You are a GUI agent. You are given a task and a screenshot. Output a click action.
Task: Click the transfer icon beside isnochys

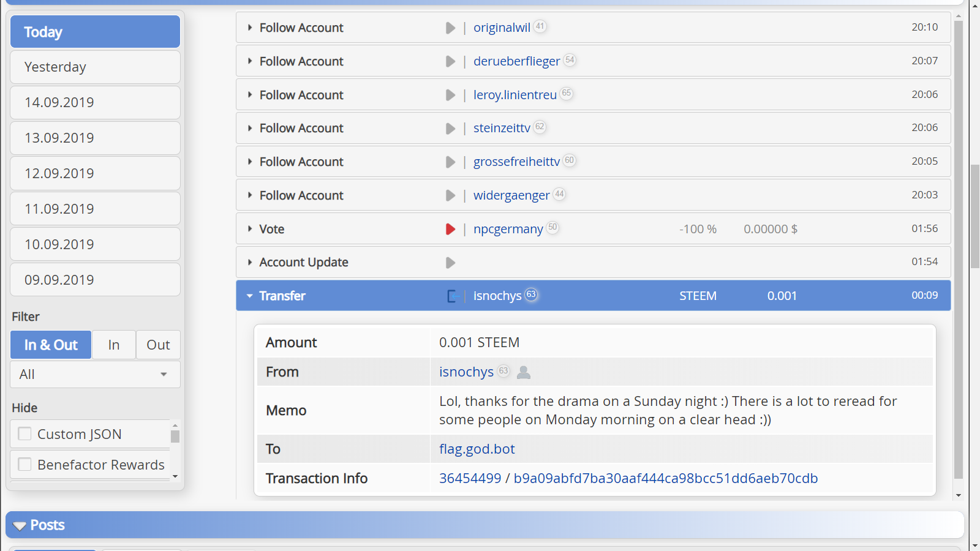[x=453, y=296]
